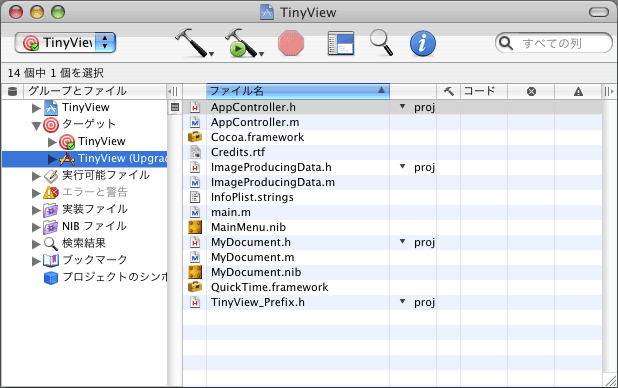Viewport: 618px width, 388px height.
Task: Click the magnifying glass Find icon
Action: tap(382, 43)
